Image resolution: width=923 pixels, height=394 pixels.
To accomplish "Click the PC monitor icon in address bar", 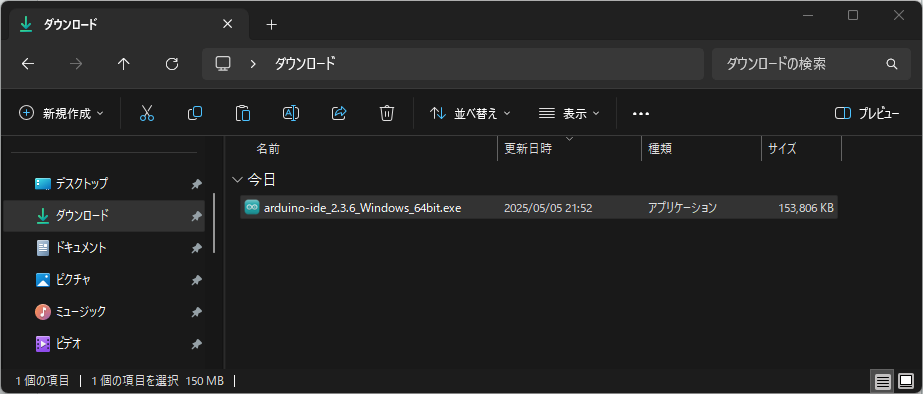I will pyautogui.click(x=223, y=64).
